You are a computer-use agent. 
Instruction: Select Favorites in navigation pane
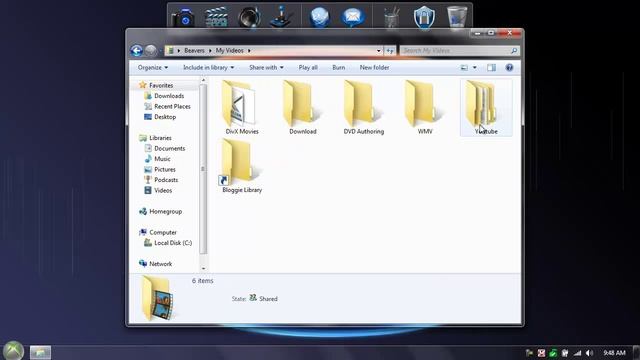161,85
